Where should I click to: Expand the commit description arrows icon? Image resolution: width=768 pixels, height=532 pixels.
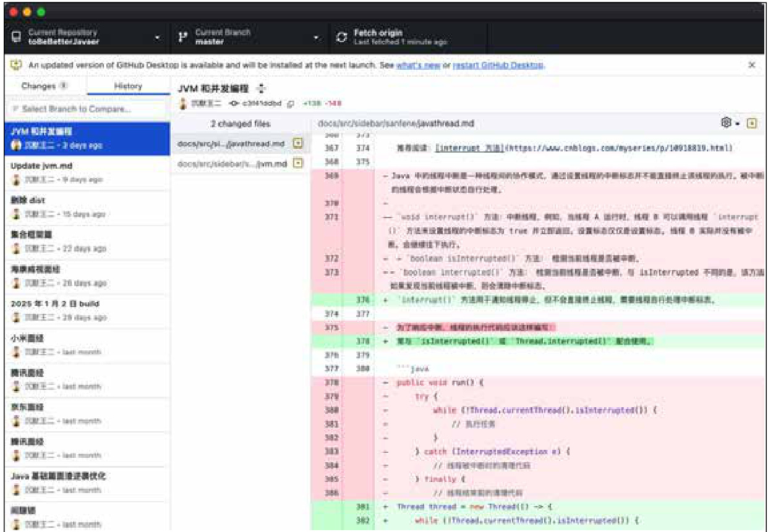point(260,88)
